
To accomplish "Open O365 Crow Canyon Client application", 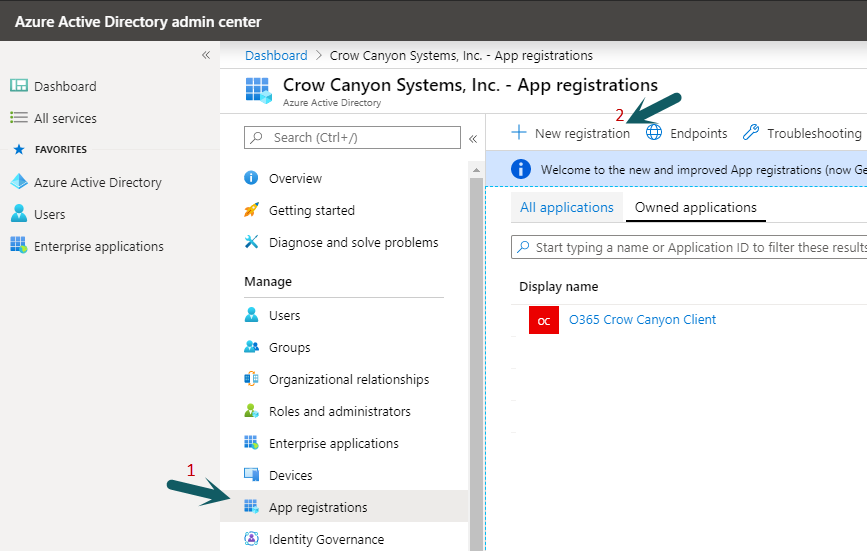I will [x=642, y=320].
